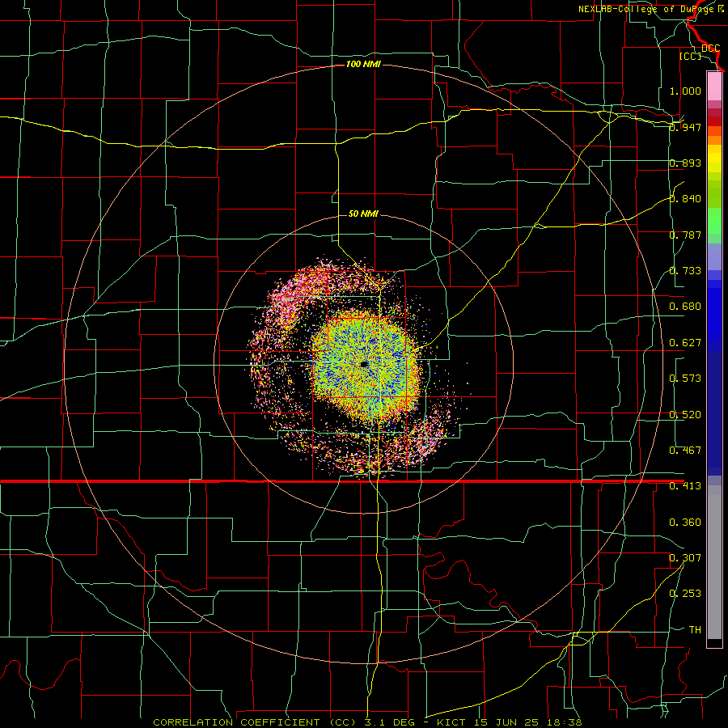Click the 0.840 color scale value
The width and height of the screenshot is (728, 728).
click(x=685, y=199)
